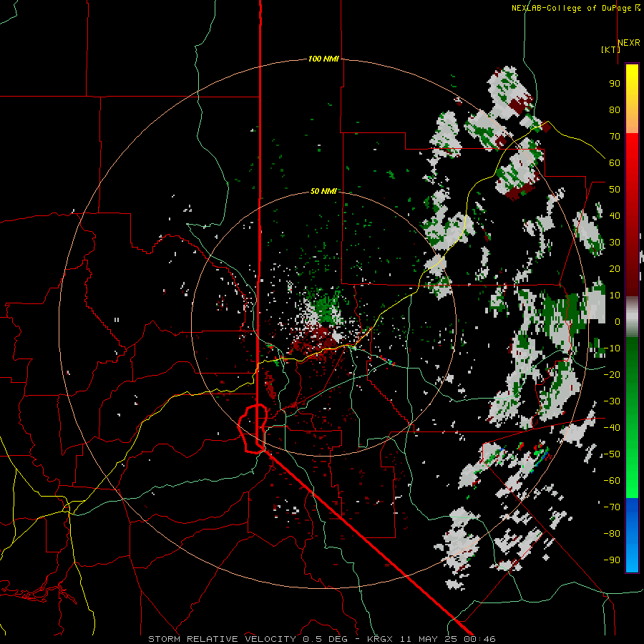This screenshot has height=644, width=644.
Task: Click the 11 MAY 25 00:46 timestamp
Action: click(448, 639)
